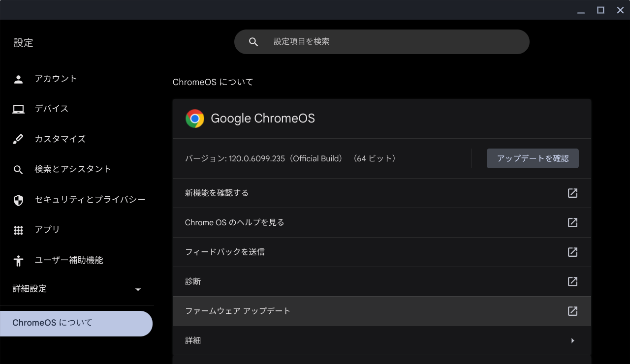Screen dimensions: 630x364
Task: Click the external link icon beside フィードバックを送信
Action: point(572,252)
